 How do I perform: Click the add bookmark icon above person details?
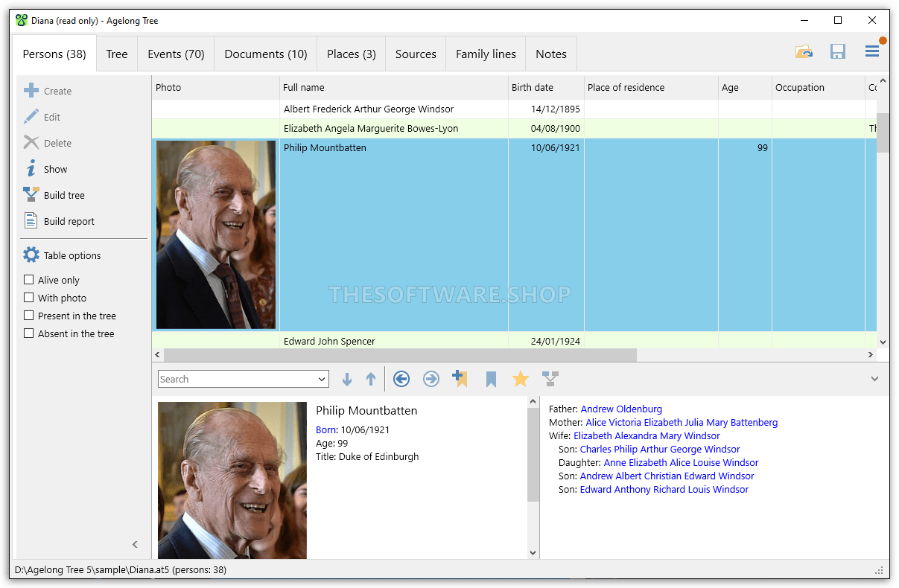click(460, 379)
